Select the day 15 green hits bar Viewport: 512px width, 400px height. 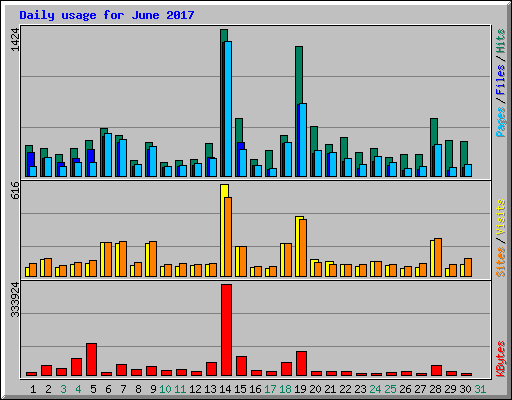(239, 130)
